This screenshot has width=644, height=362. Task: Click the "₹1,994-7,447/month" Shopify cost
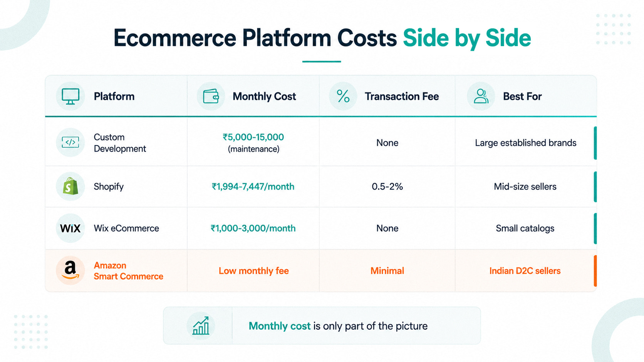[253, 187]
